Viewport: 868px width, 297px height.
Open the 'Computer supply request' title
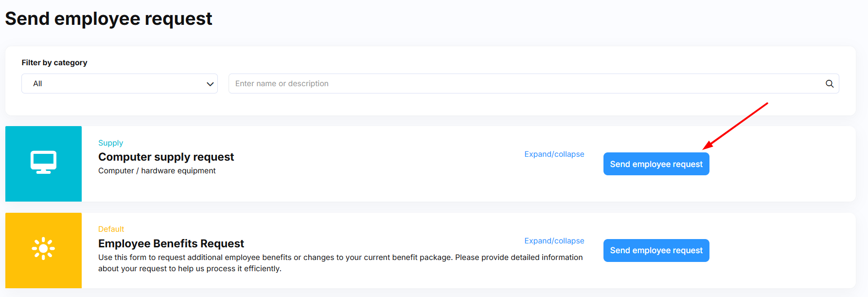tap(166, 157)
